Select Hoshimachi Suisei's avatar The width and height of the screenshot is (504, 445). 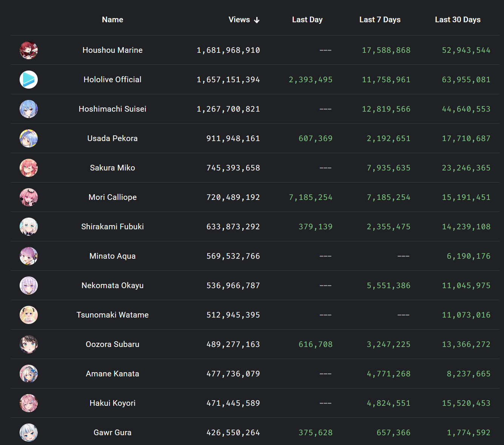point(29,109)
